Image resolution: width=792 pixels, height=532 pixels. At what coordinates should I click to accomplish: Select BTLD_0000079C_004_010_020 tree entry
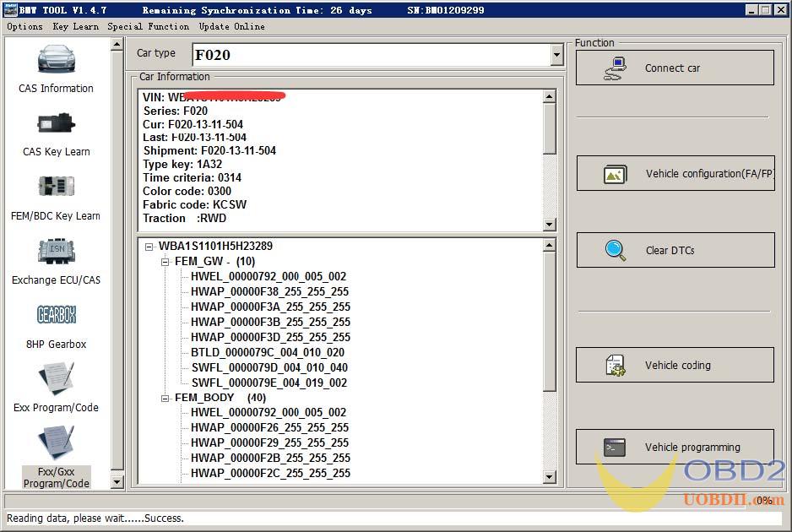point(268,352)
